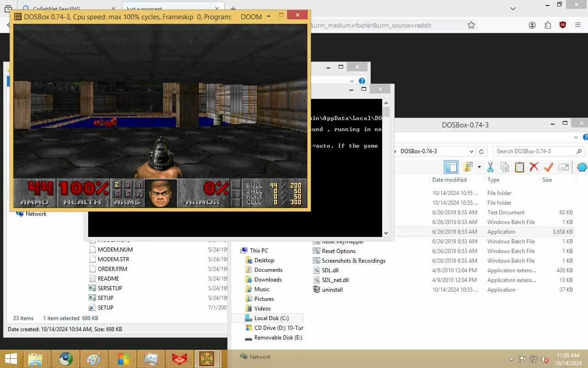This screenshot has width=588, height=368.
Task: Click the orange checkmark Properties icon
Action: pyautogui.click(x=548, y=167)
